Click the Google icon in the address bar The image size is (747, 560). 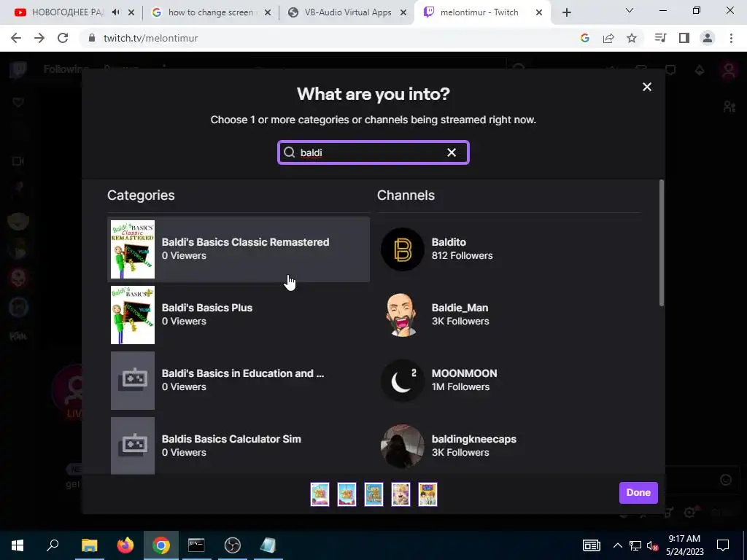[x=585, y=38]
